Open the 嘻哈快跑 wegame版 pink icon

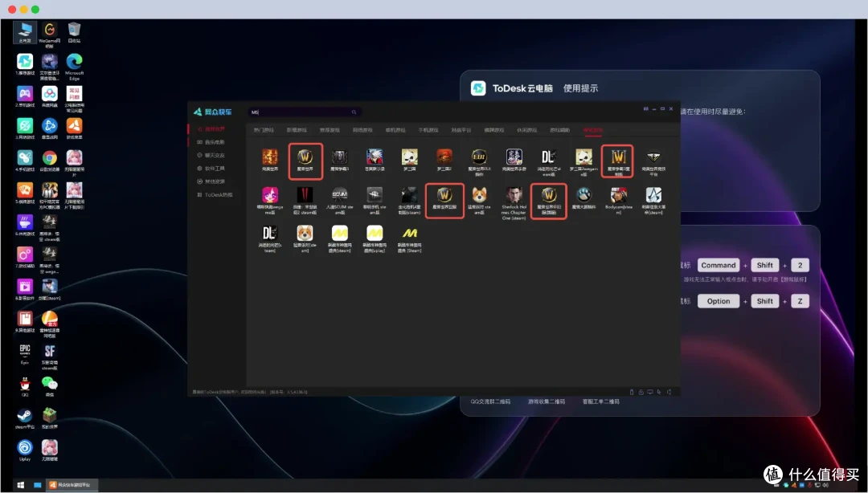tap(270, 195)
